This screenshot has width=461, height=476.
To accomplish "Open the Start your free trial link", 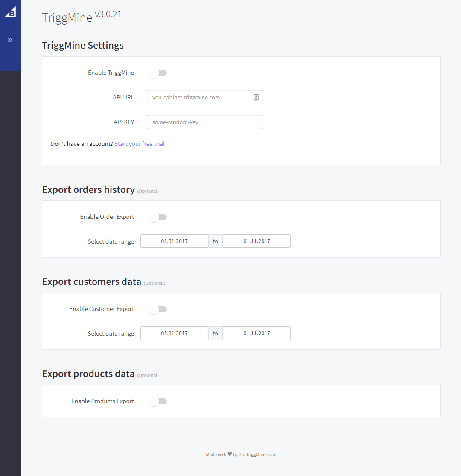I will pos(140,144).
